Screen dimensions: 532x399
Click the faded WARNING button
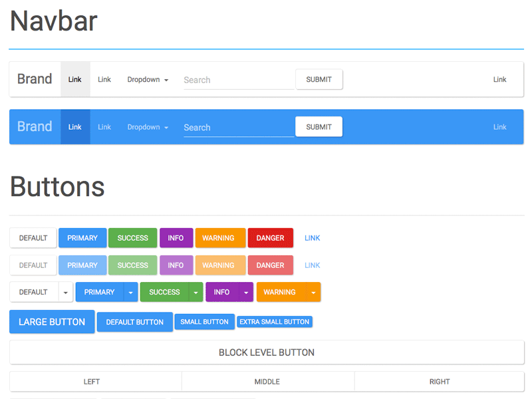220,265
